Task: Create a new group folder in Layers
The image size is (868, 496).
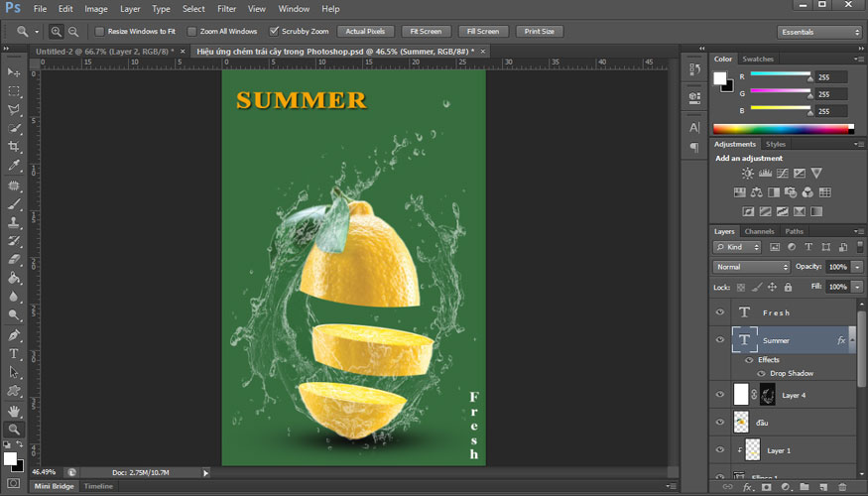Action: coord(805,487)
